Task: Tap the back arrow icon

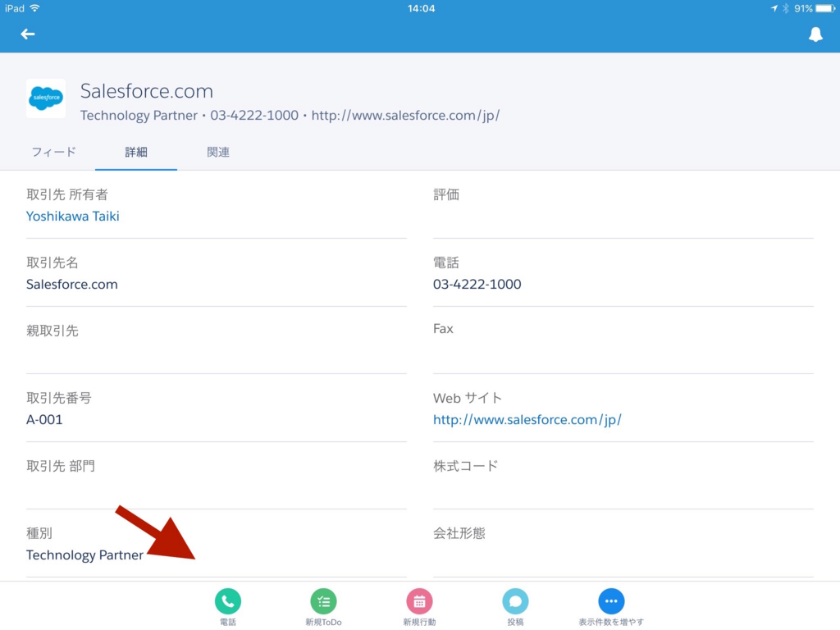Action: [27, 34]
